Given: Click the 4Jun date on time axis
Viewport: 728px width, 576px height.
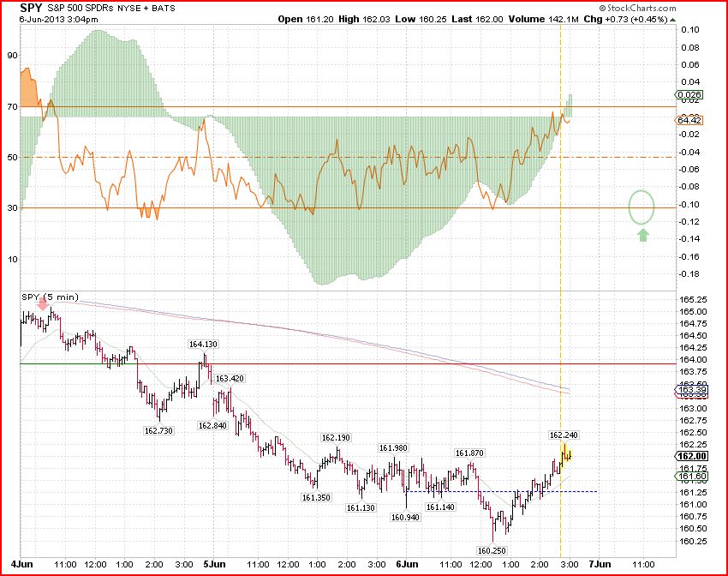Looking at the screenshot, I should tap(21, 564).
